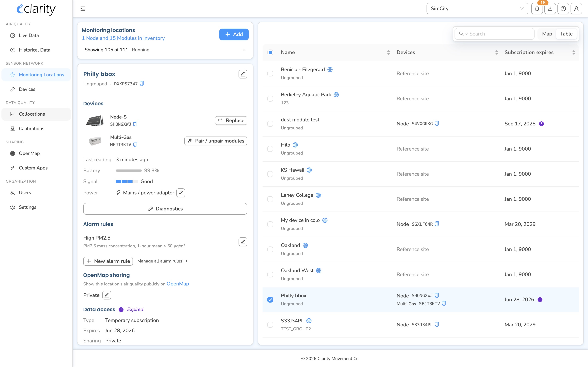Click the Signal strength bars indicator

coord(127,181)
